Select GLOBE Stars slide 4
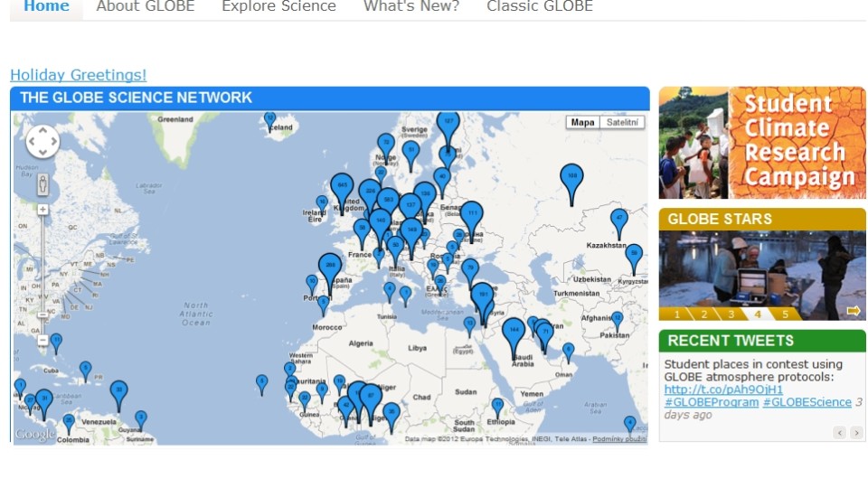This screenshot has width=868, height=488. point(758,314)
